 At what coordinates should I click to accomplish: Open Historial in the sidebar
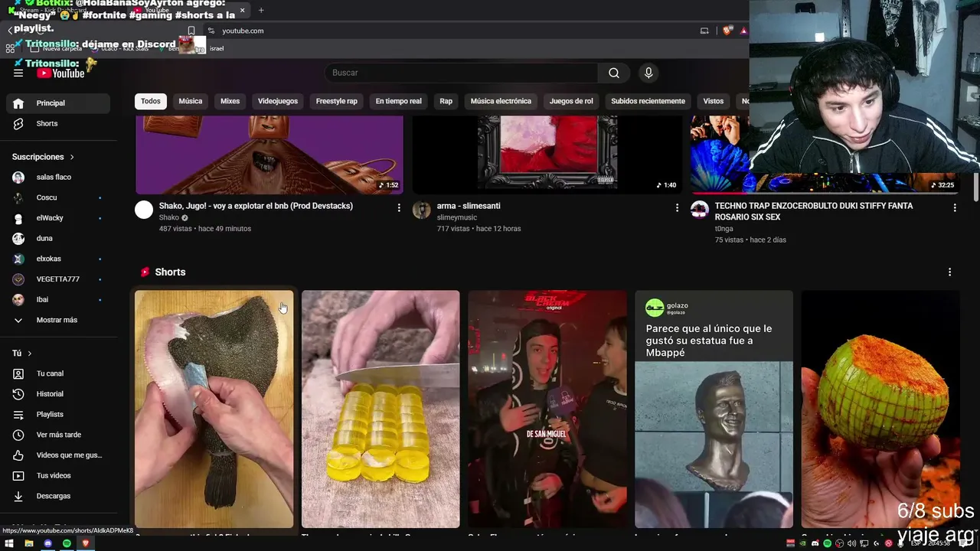tap(58, 394)
